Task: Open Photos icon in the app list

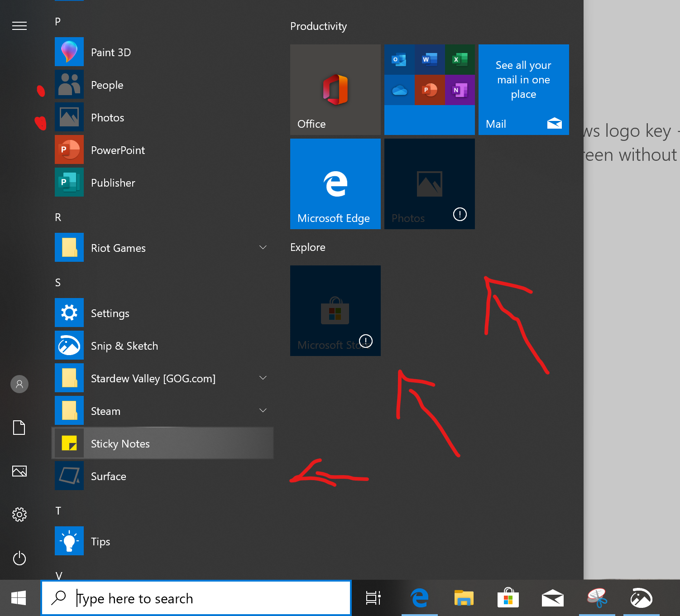Action: coord(69,117)
